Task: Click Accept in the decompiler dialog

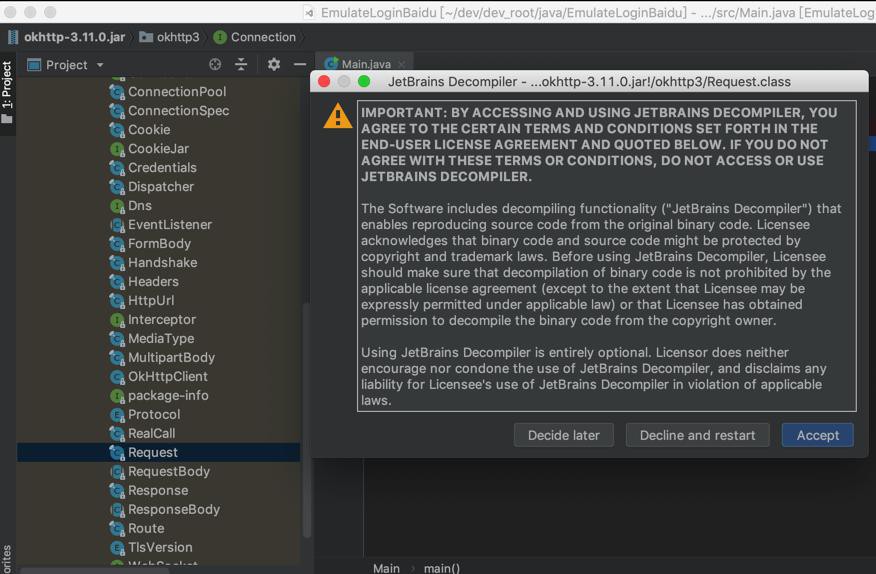Action: [817, 435]
